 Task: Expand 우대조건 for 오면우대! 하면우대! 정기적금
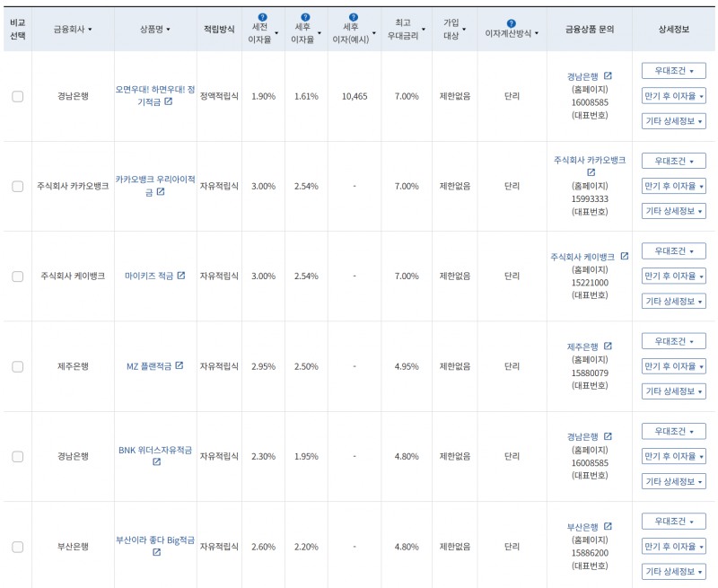pos(674,71)
